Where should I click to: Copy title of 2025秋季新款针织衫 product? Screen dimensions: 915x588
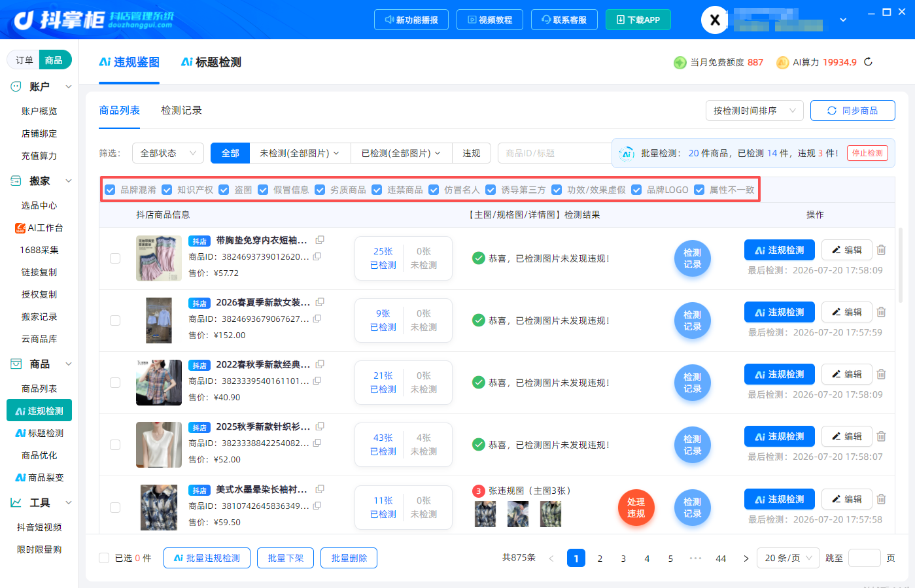(x=320, y=426)
